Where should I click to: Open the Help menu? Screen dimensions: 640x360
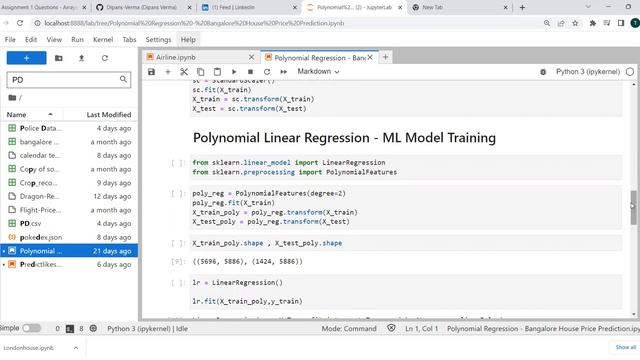click(x=188, y=40)
